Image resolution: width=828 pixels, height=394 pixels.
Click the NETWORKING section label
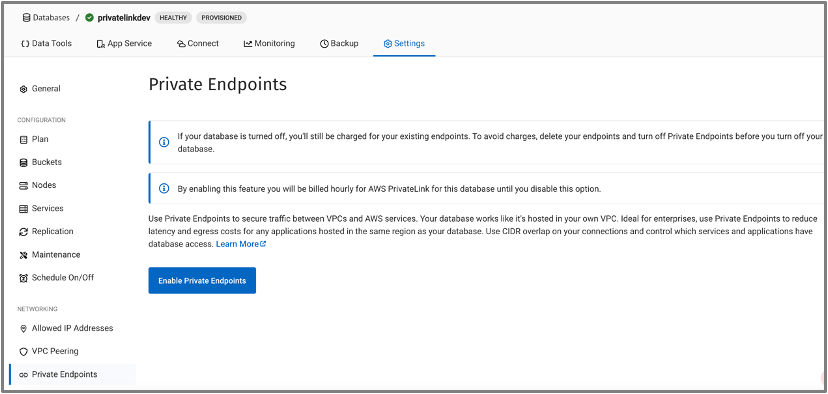point(37,309)
